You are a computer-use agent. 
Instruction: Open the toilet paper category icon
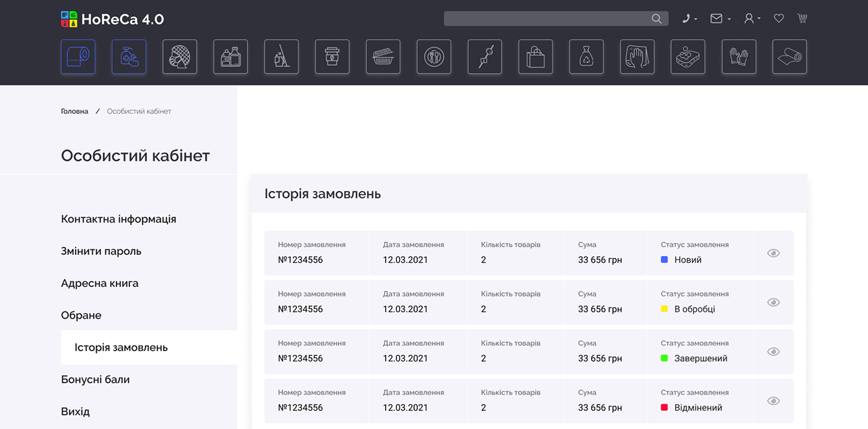click(78, 57)
